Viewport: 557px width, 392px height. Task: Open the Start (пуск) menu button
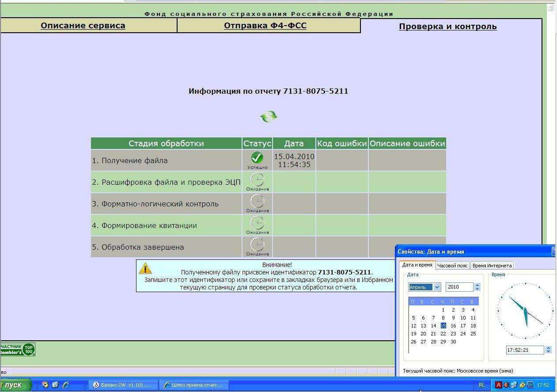(16, 385)
